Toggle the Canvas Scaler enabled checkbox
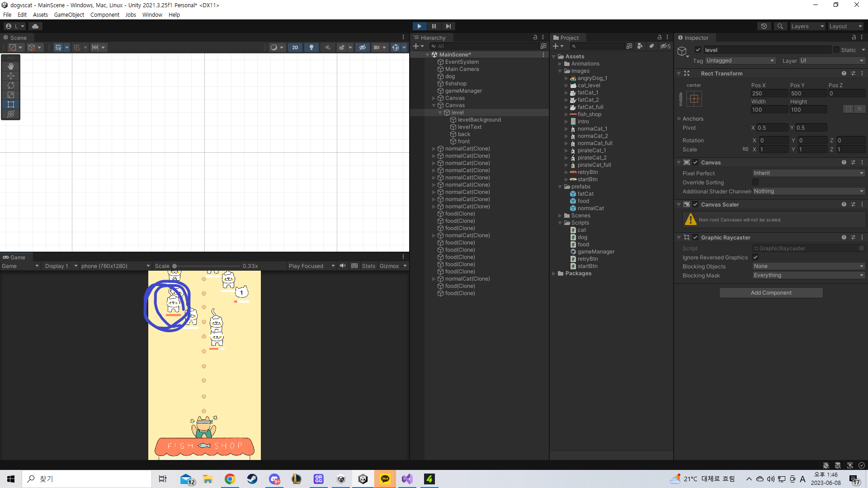This screenshot has height=488, width=868. [695, 205]
